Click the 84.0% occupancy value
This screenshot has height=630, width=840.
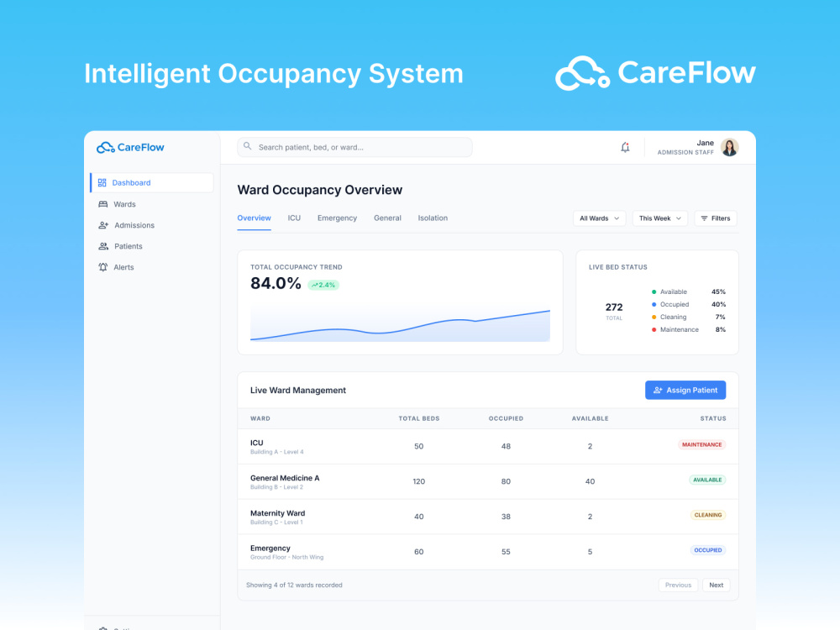276,283
